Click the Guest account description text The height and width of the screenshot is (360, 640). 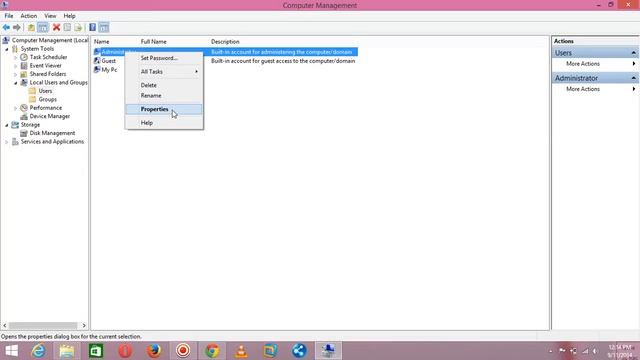click(283, 61)
